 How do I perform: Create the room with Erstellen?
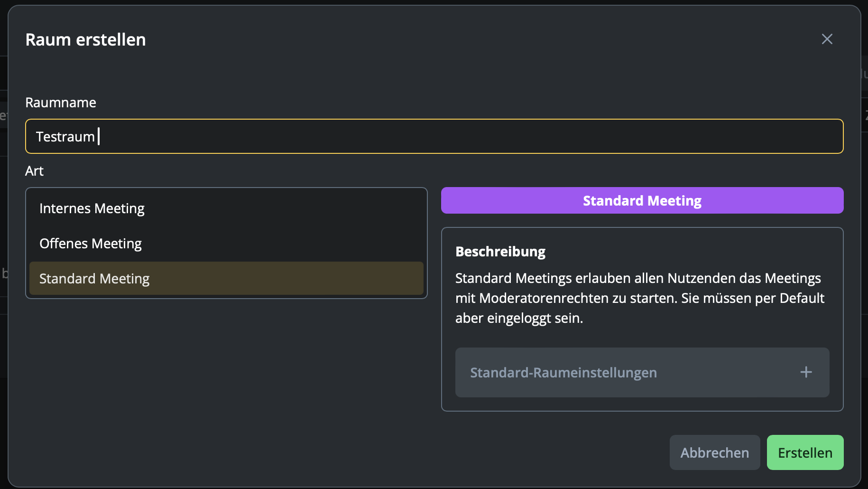pyautogui.click(x=805, y=452)
